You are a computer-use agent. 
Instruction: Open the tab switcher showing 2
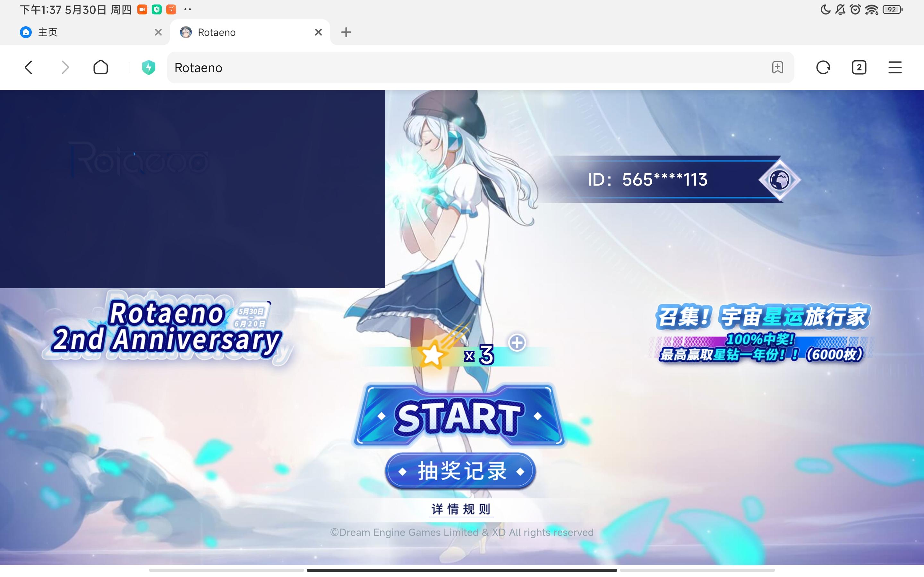point(859,68)
